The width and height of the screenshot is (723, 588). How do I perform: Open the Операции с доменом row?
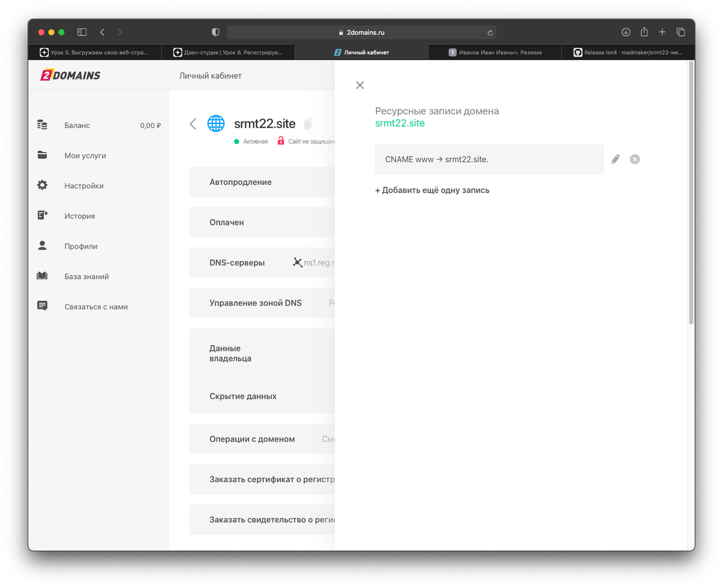[261, 439]
